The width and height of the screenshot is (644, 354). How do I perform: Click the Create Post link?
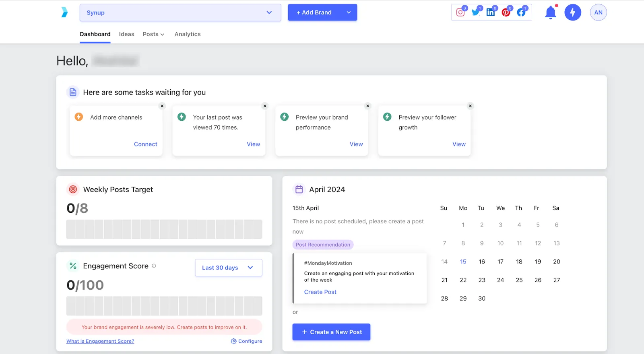(320, 292)
